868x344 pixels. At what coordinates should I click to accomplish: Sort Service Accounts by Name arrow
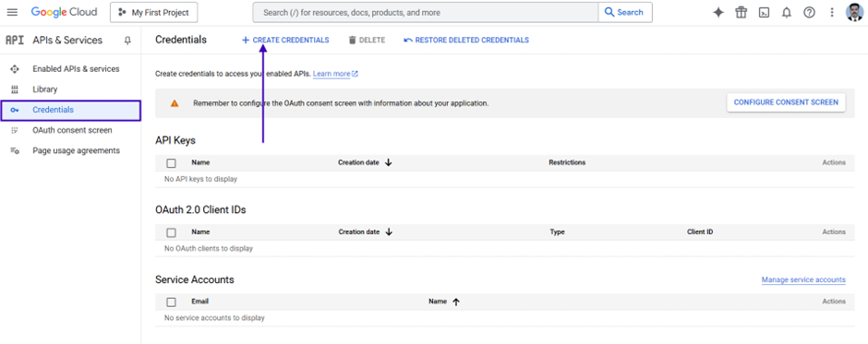point(456,302)
